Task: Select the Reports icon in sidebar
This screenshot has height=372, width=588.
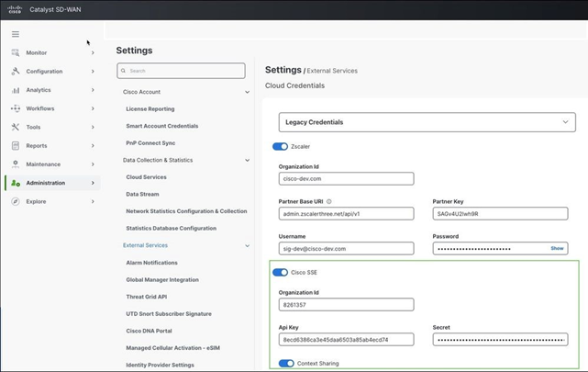Action: point(16,146)
